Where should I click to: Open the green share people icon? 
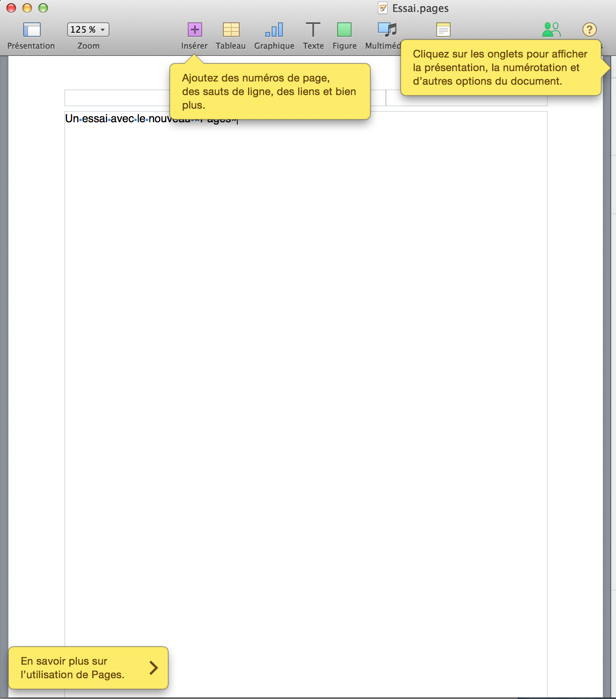551,30
